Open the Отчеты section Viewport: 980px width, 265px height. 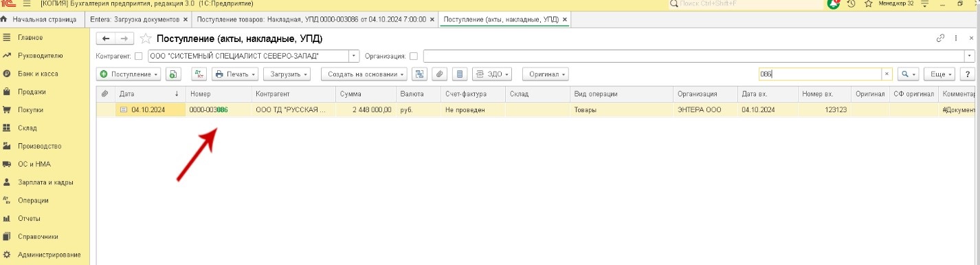coord(29,218)
